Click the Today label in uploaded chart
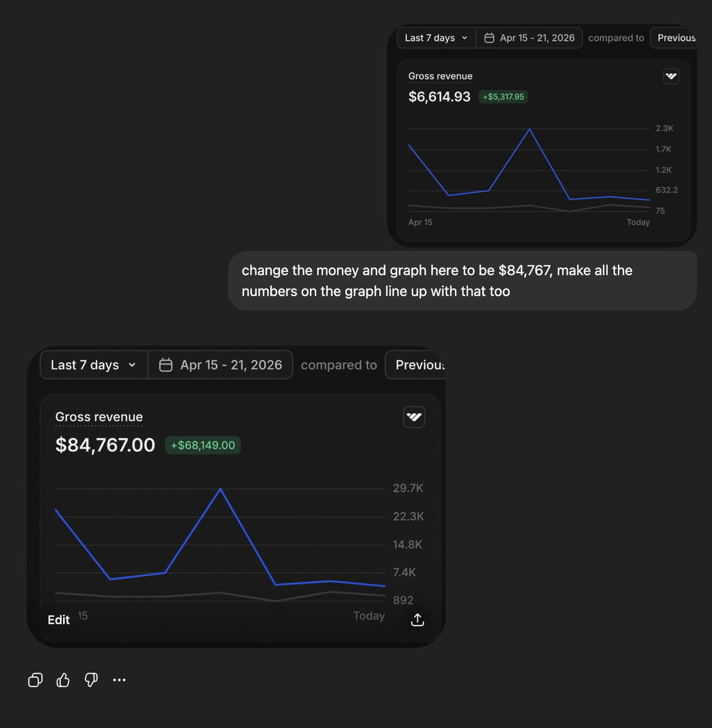 (638, 222)
